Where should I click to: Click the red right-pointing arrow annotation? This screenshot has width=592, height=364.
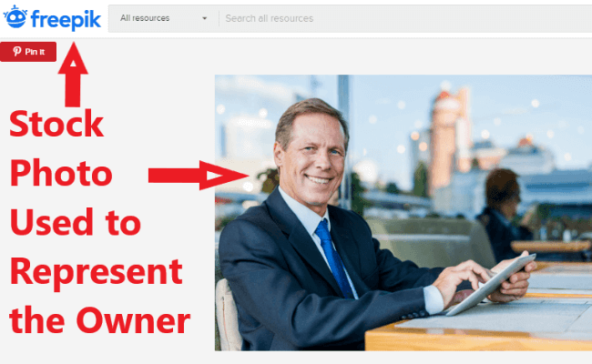[x=199, y=175]
